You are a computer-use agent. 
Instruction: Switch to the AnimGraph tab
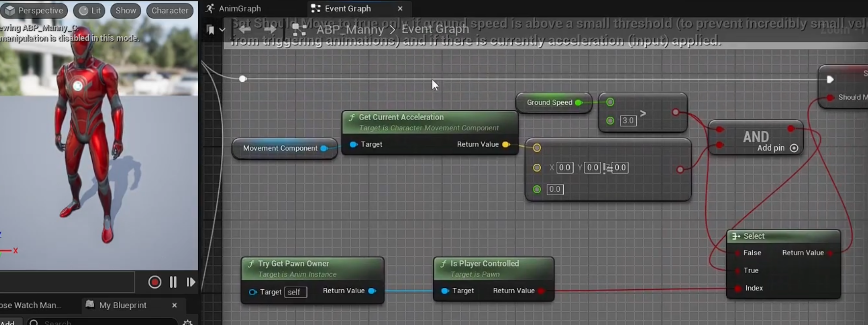[240, 8]
